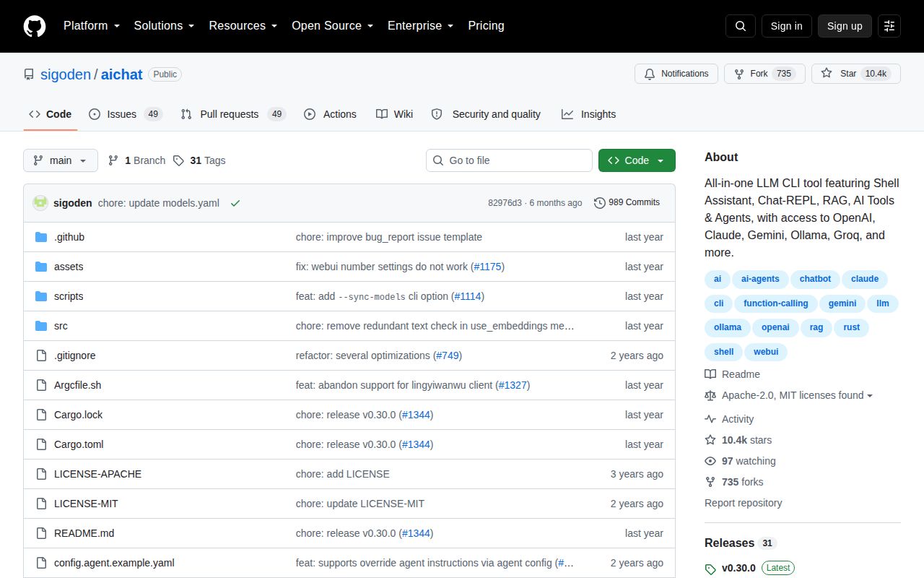Screen dimensions: 924x578
Task: Click the file icon beside Cargo.lock
Action: point(41,415)
